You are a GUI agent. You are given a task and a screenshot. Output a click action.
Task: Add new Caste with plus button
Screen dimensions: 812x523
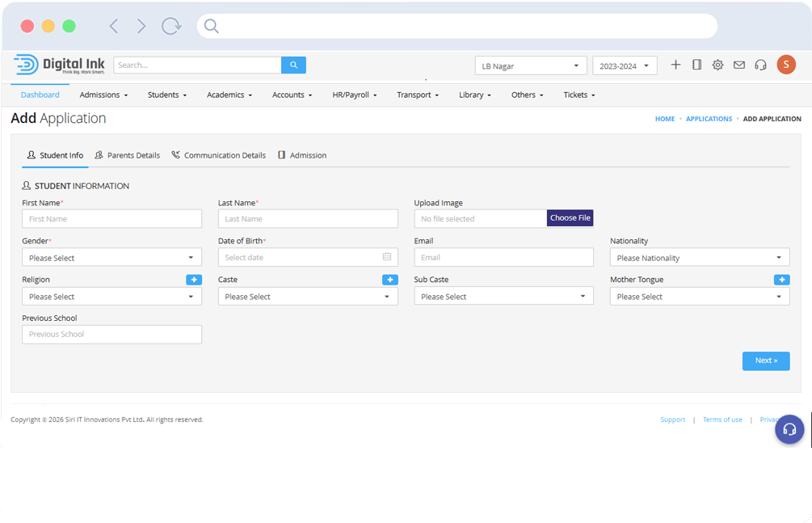coord(389,280)
